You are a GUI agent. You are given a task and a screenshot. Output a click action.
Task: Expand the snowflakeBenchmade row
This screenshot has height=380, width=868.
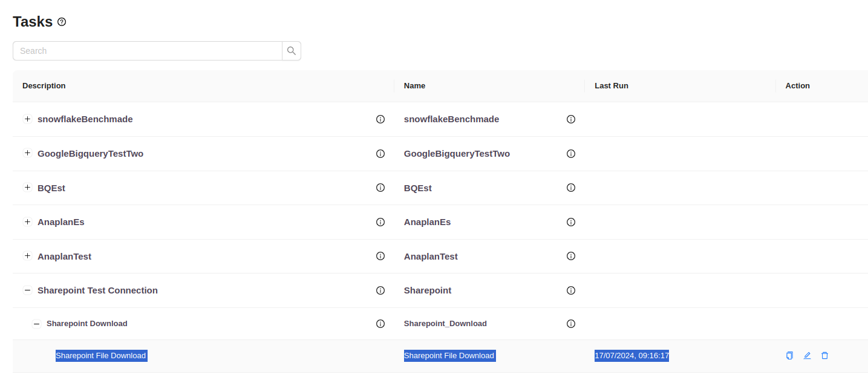coord(27,119)
